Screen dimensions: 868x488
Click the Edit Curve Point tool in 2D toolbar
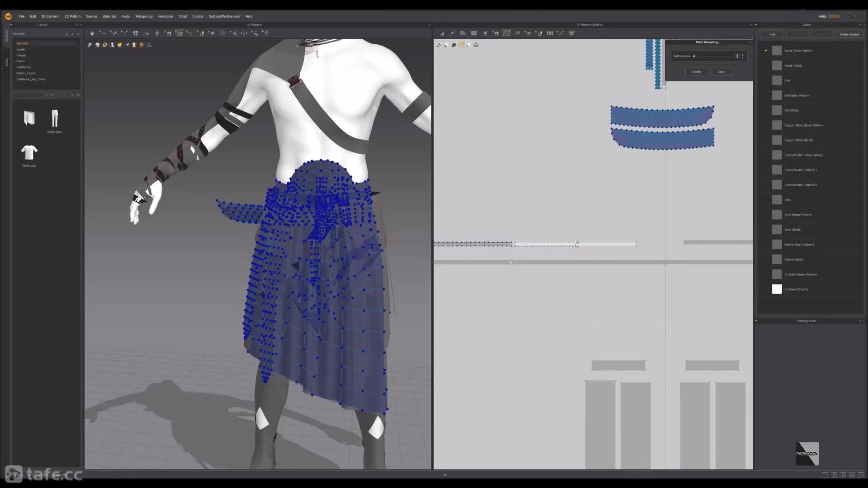point(452,33)
